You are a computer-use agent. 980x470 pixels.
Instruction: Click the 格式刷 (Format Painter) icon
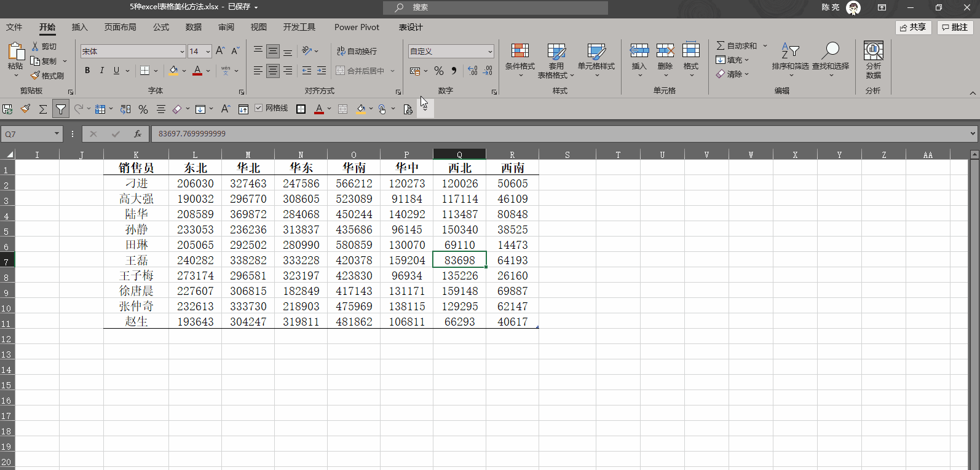pos(47,76)
